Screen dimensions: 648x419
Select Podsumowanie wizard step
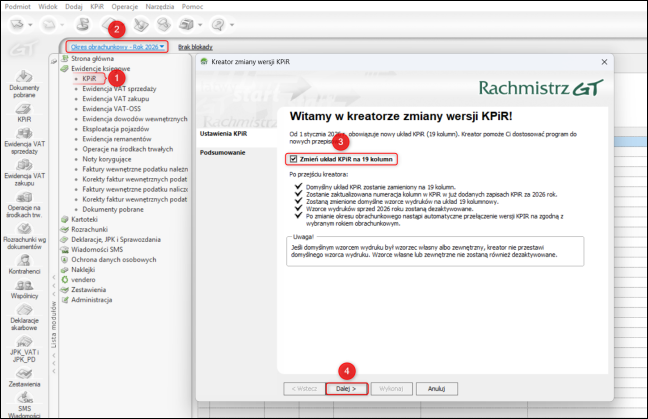coord(223,152)
